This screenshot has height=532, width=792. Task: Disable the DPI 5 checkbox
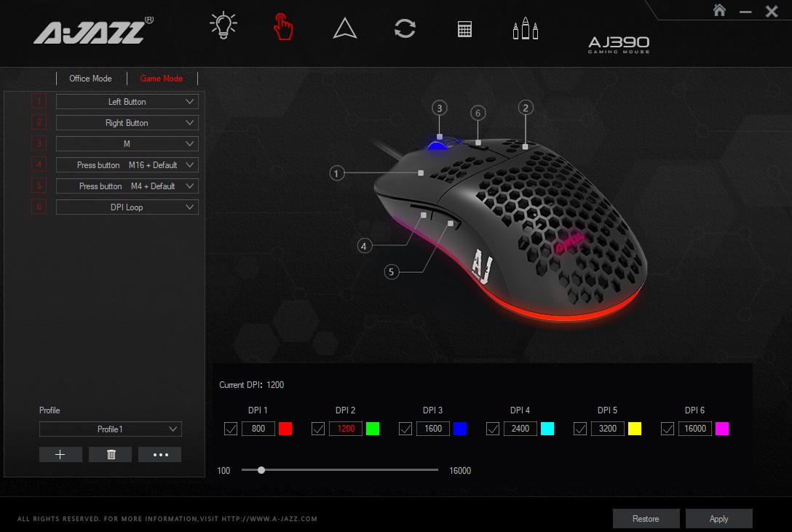[579, 429]
